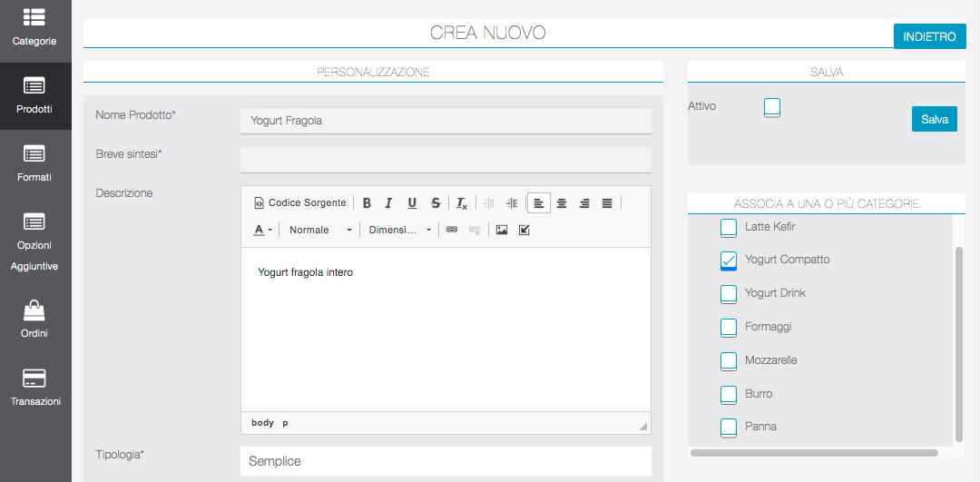
Task: Click the INDIETRO button
Action: (929, 36)
